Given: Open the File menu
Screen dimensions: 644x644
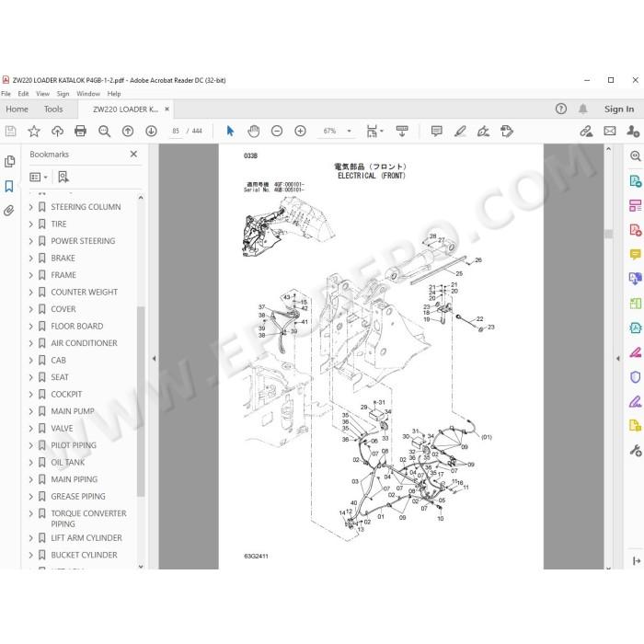Looking at the screenshot, I should pyautogui.click(x=6, y=94).
